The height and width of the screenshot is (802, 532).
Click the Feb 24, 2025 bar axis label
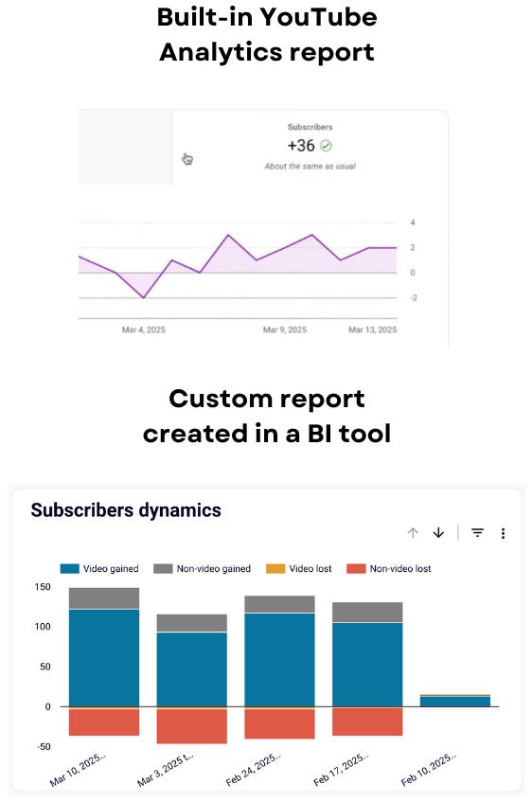(x=253, y=770)
